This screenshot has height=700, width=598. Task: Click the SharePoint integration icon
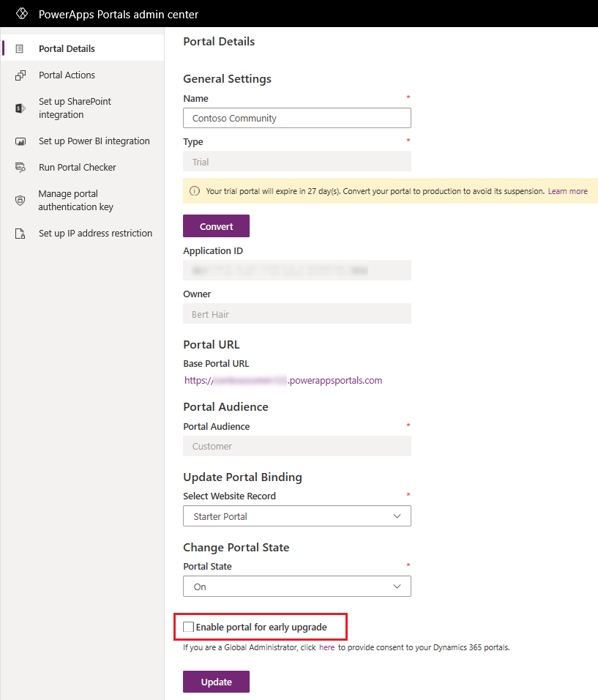(x=20, y=108)
